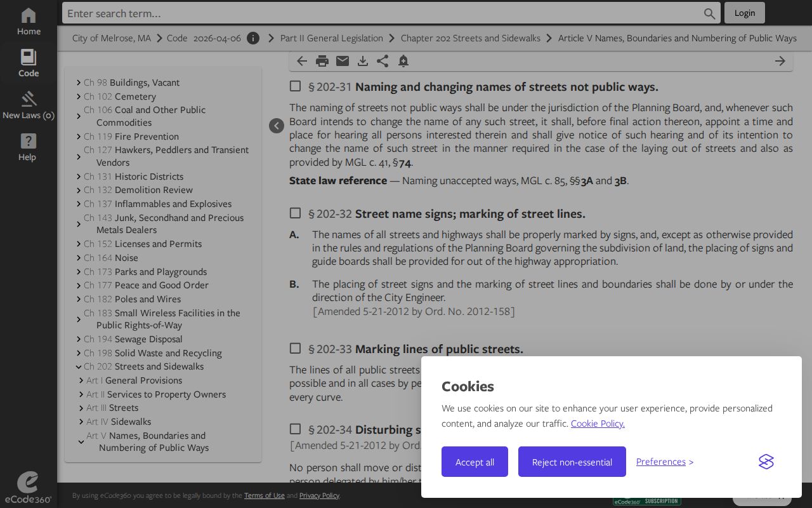
Task: Reject non-essential cookies
Action: [572, 462]
